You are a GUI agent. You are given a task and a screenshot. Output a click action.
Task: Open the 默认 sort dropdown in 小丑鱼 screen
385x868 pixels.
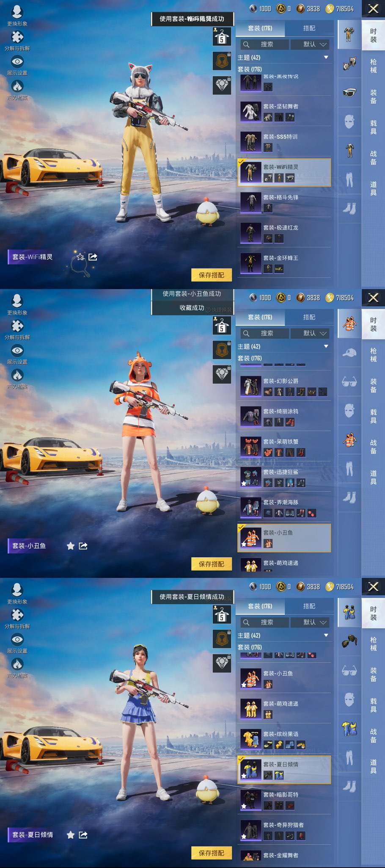(310, 333)
